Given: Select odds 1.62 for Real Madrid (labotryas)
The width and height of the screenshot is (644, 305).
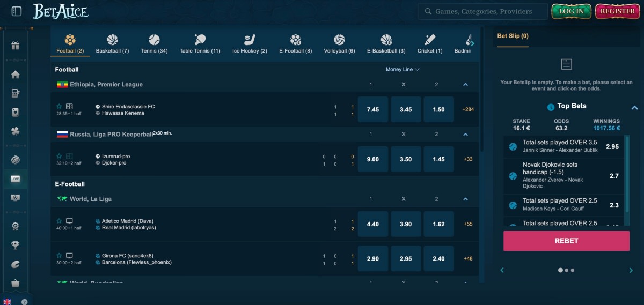Looking at the screenshot, I should click(438, 224).
